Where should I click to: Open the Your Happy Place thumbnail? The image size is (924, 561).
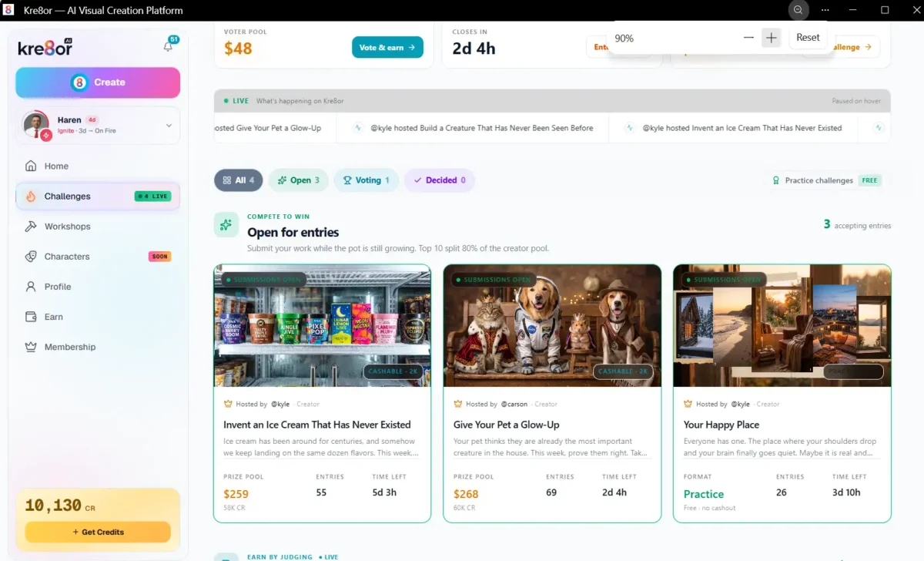coord(782,326)
